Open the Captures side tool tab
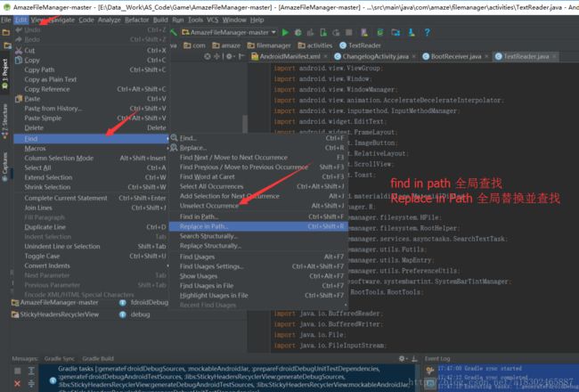The height and width of the screenshot is (392, 579). coord(4,167)
